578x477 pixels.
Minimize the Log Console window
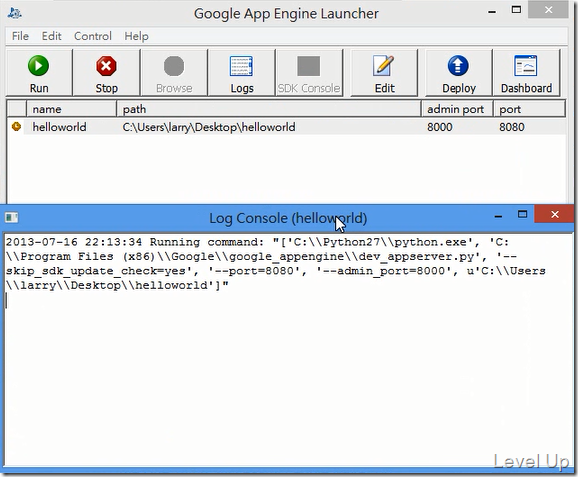pos(498,215)
